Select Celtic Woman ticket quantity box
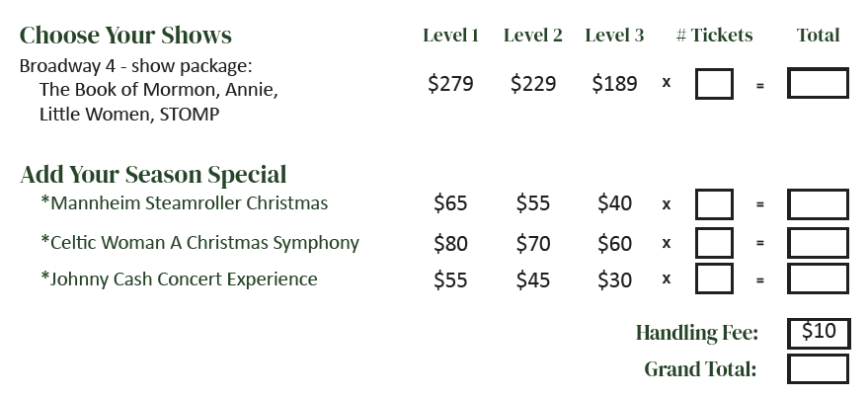 [x=714, y=242]
